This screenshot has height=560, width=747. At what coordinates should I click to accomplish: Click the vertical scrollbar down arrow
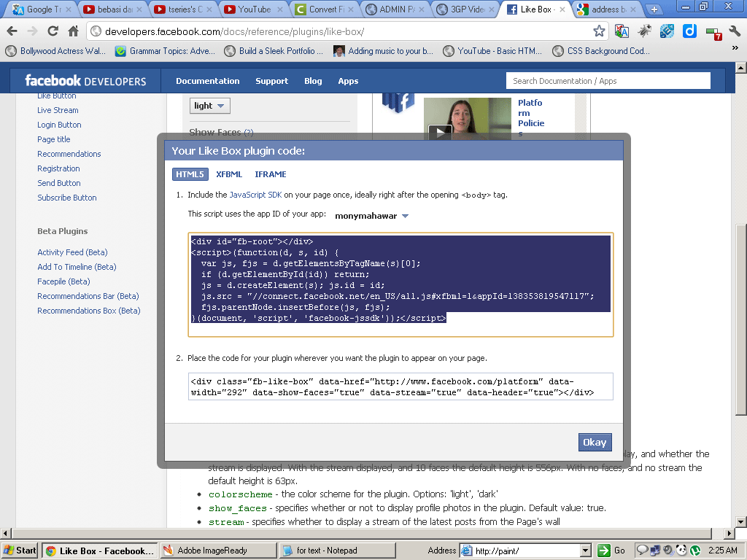[x=741, y=522]
